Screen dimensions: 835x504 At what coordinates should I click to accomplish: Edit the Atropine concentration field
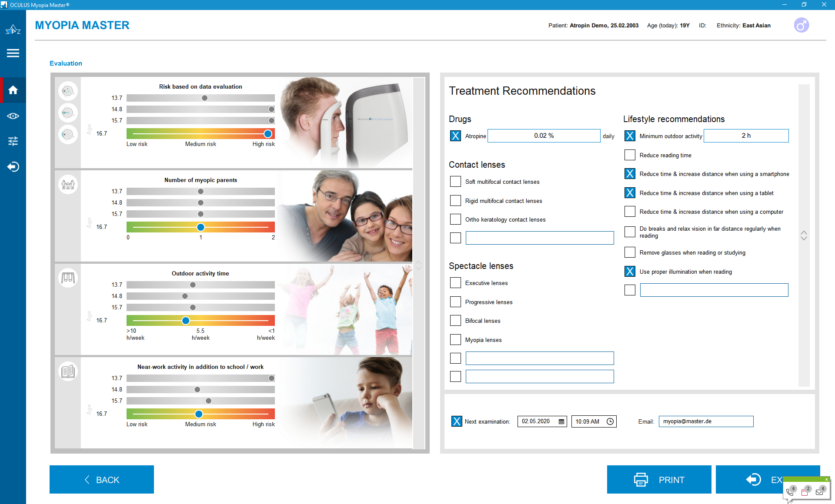(544, 136)
